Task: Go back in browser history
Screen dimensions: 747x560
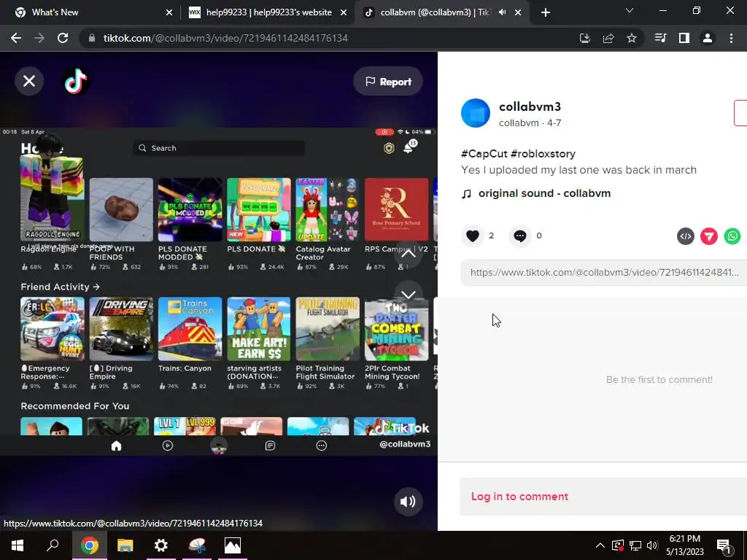Action: [x=16, y=38]
